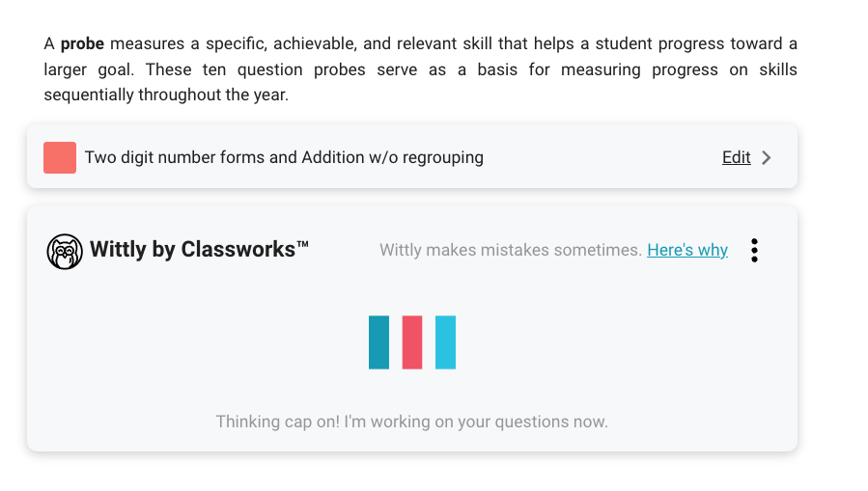
Task: Follow the "Here's why" link
Action: point(687,250)
